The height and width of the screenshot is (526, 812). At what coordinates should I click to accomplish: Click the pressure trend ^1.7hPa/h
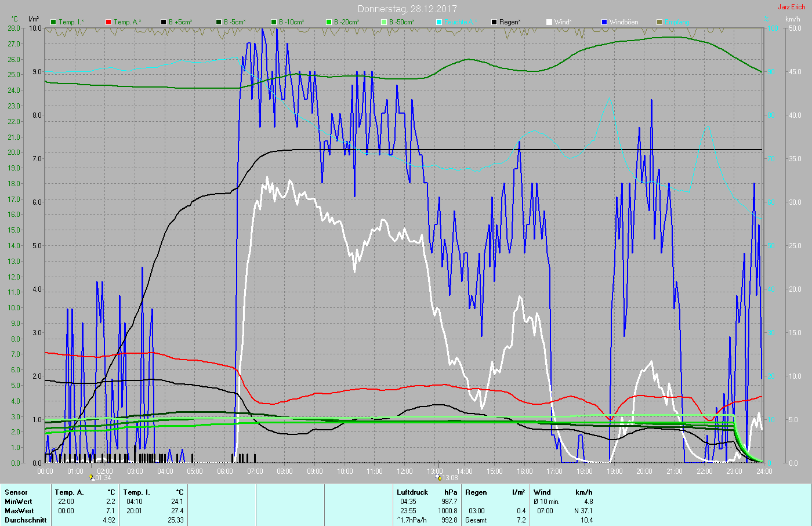coord(412,520)
